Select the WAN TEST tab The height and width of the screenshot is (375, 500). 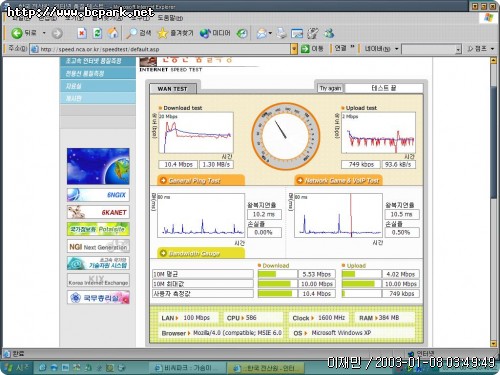pyautogui.click(x=173, y=89)
